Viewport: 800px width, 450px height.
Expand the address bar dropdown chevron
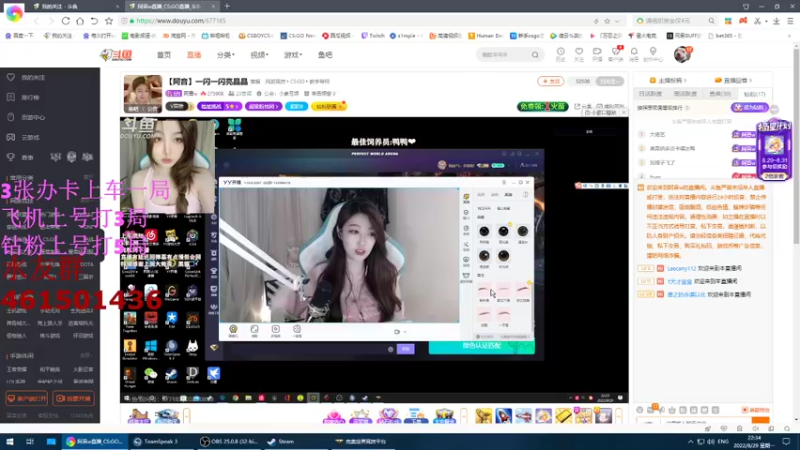pyautogui.click(x=617, y=21)
